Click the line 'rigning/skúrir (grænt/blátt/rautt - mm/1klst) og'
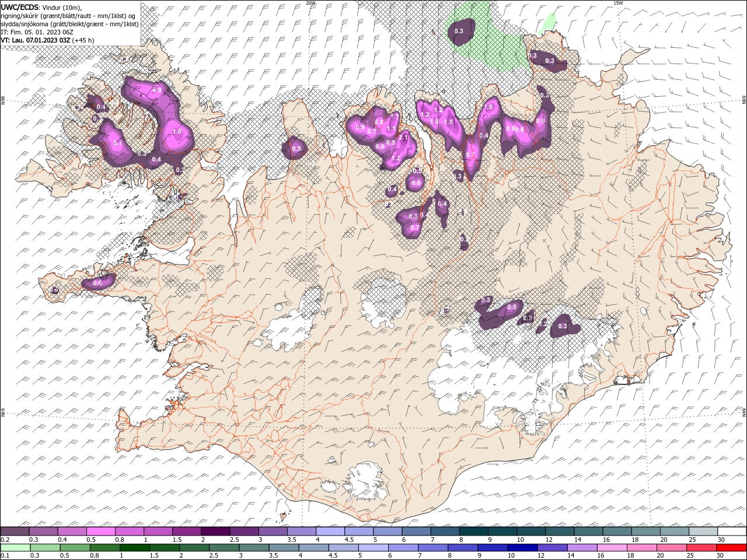Screen dimensions: 747x560 (68, 15)
